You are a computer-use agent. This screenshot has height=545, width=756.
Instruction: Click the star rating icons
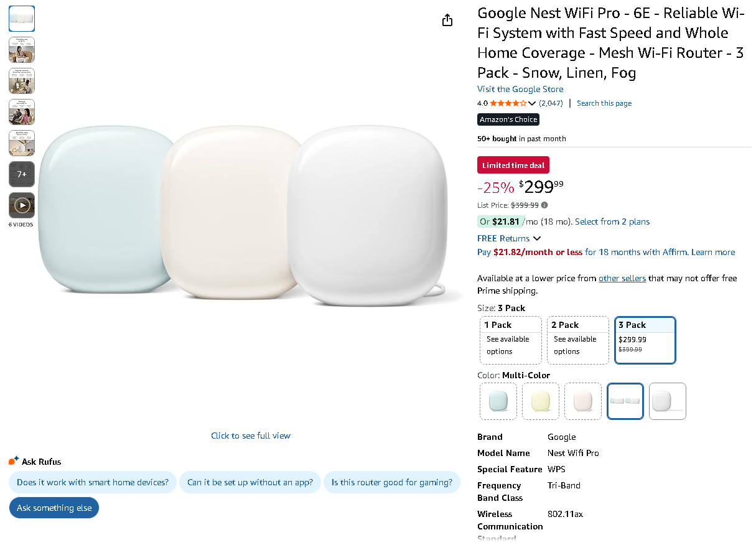coord(508,103)
